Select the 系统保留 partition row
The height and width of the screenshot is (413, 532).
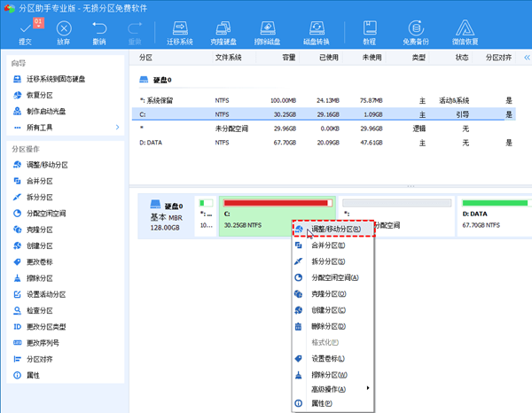click(x=324, y=100)
